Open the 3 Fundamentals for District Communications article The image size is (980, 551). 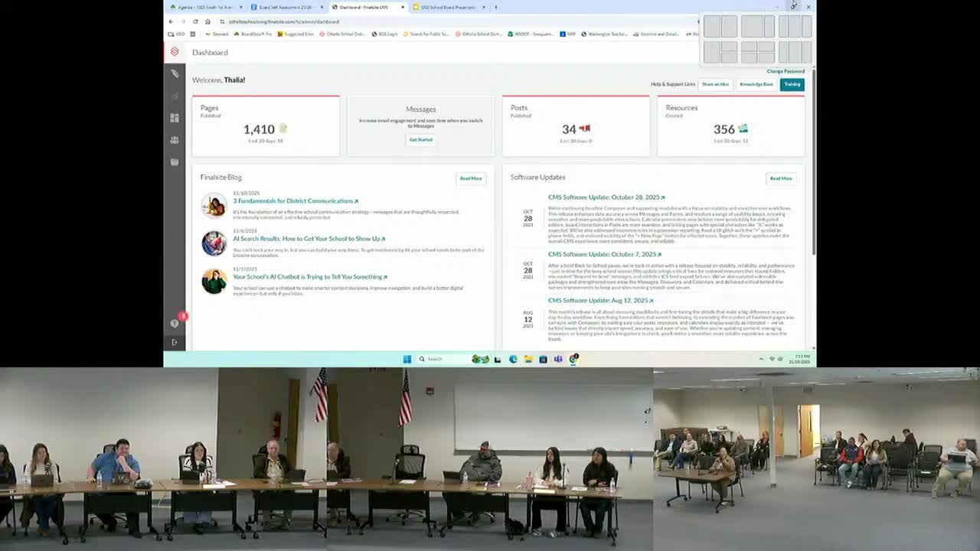tap(295, 201)
